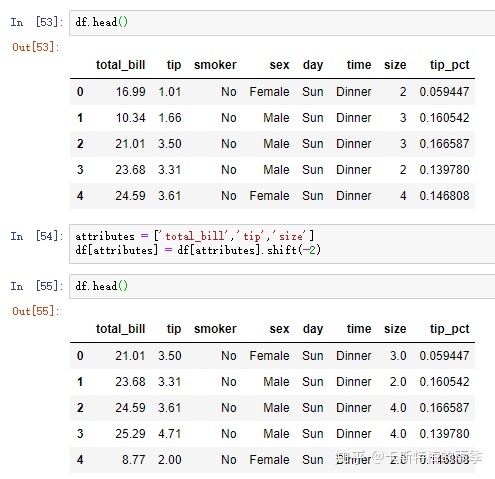Click the tip value 4.71
The image size is (495, 479).
[170, 434]
